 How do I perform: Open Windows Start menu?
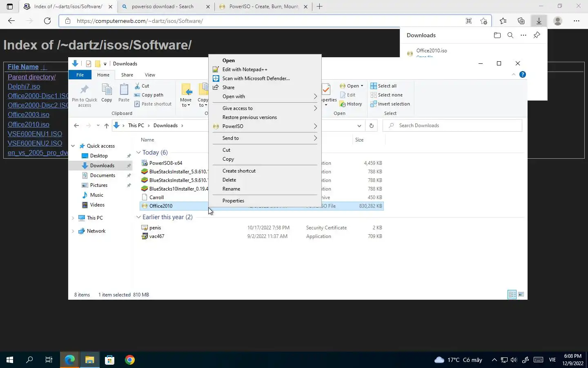pyautogui.click(x=10, y=360)
